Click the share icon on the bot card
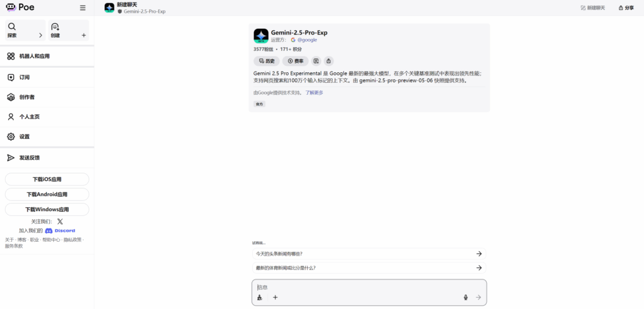 pyautogui.click(x=328, y=61)
